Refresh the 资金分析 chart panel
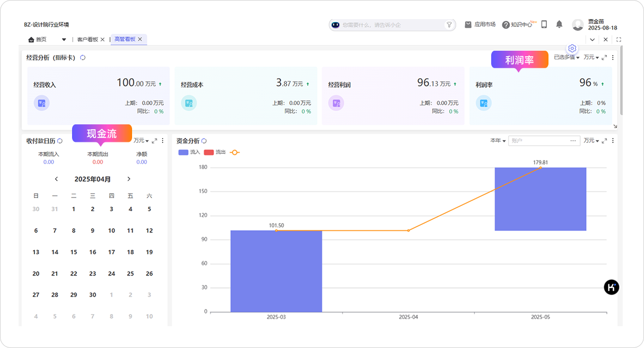This screenshot has height=348, width=644. pos(204,141)
